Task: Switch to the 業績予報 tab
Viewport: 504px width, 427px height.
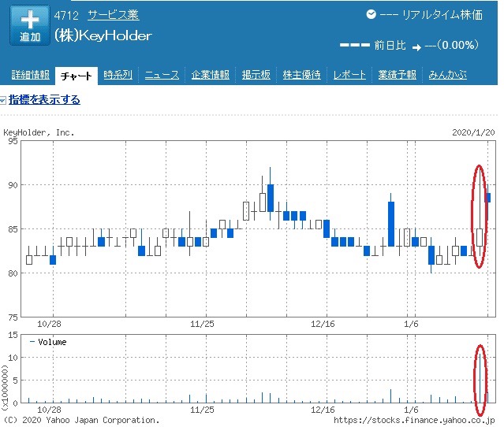Action: (397, 75)
